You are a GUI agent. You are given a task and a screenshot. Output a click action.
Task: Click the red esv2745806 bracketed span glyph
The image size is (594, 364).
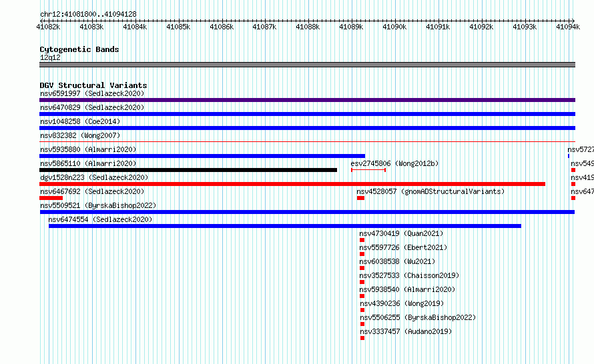click(x=368, y=170)
